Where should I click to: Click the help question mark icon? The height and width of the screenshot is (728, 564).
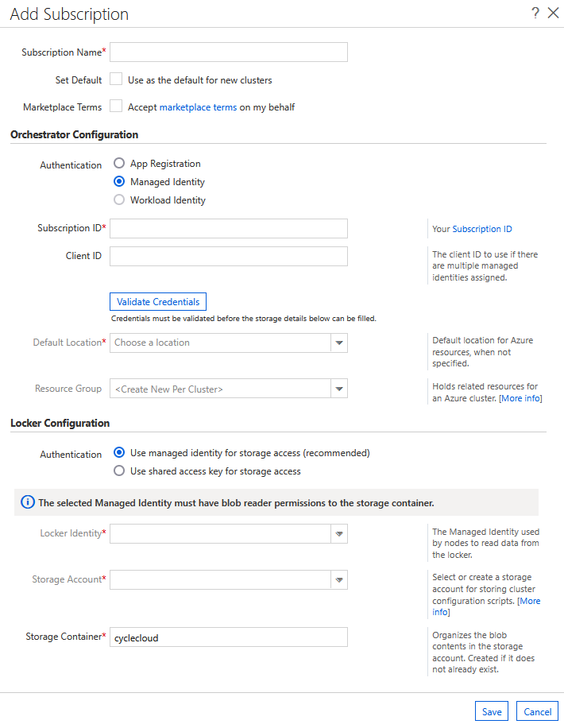pyautogui.click(x=536, y=13)
